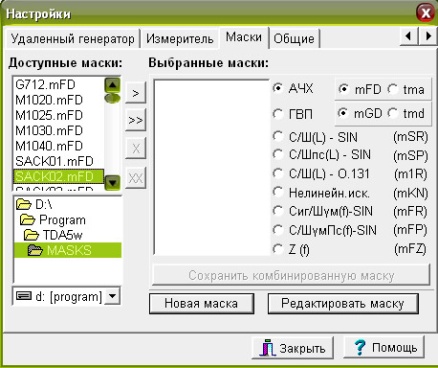Image resolution: width=438 pixels, height=368 pixels.
Task: Open help with Помощь button
Action: tap(384, 347)
